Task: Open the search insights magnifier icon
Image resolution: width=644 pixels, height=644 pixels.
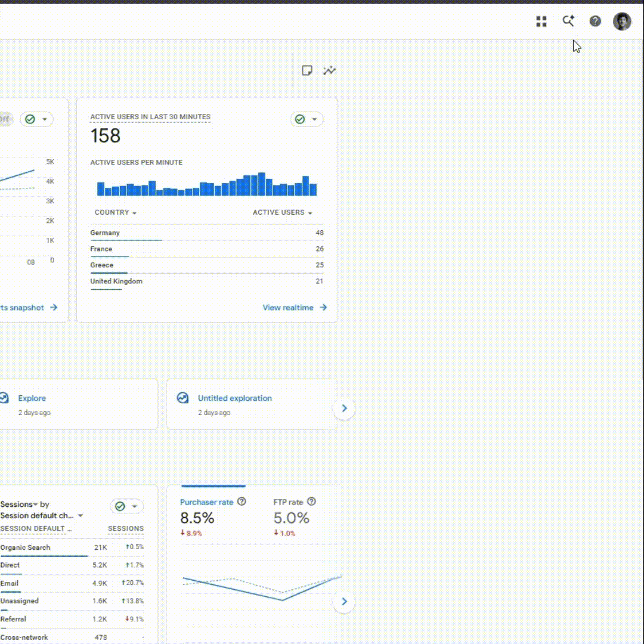Action: tap(568, 20)
